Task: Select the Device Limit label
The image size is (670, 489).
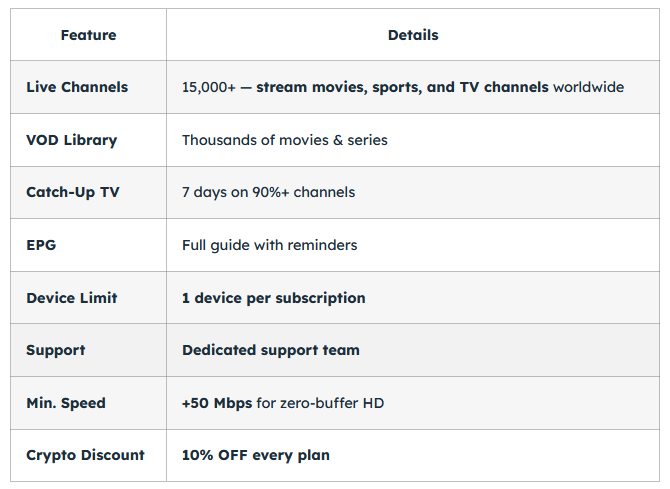Action: tap(71, 298)
